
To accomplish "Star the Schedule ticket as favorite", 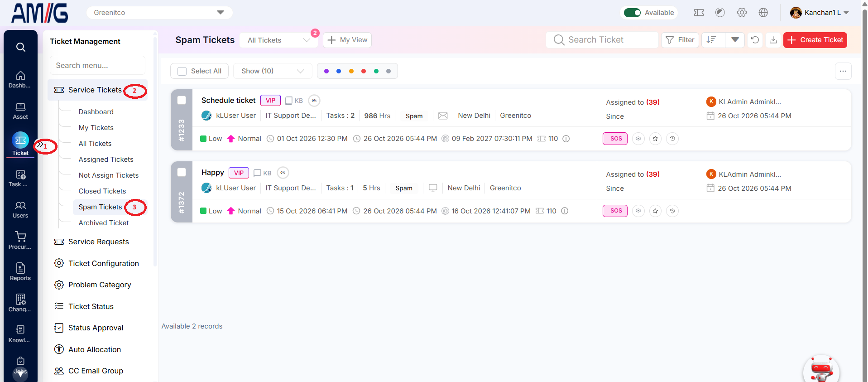I will coord(655,139).
